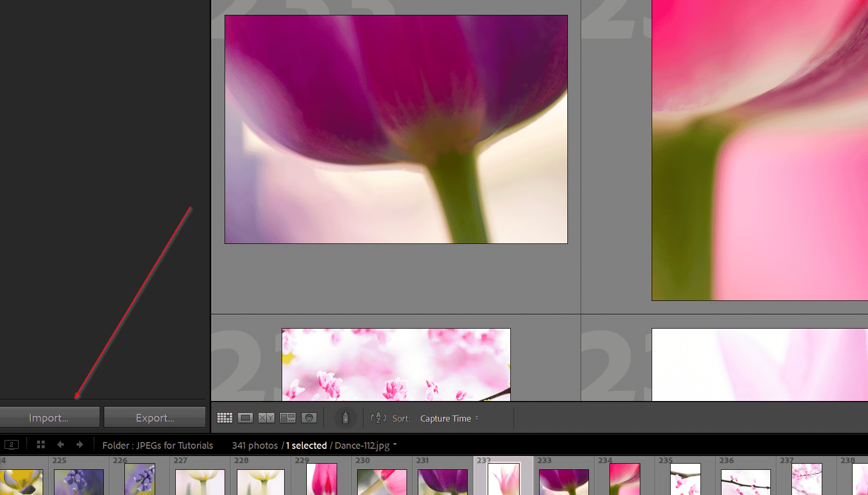Screen dimensions: 868x495
Task: Click the secondary window button in filmstrip
Action: (11, 445)
